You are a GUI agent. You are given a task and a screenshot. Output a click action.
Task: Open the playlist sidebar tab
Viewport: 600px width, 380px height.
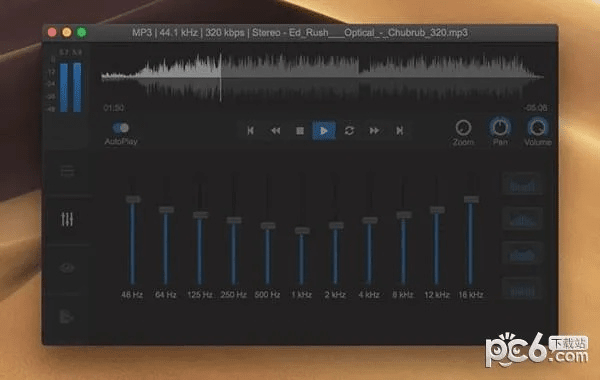[67, 171]
